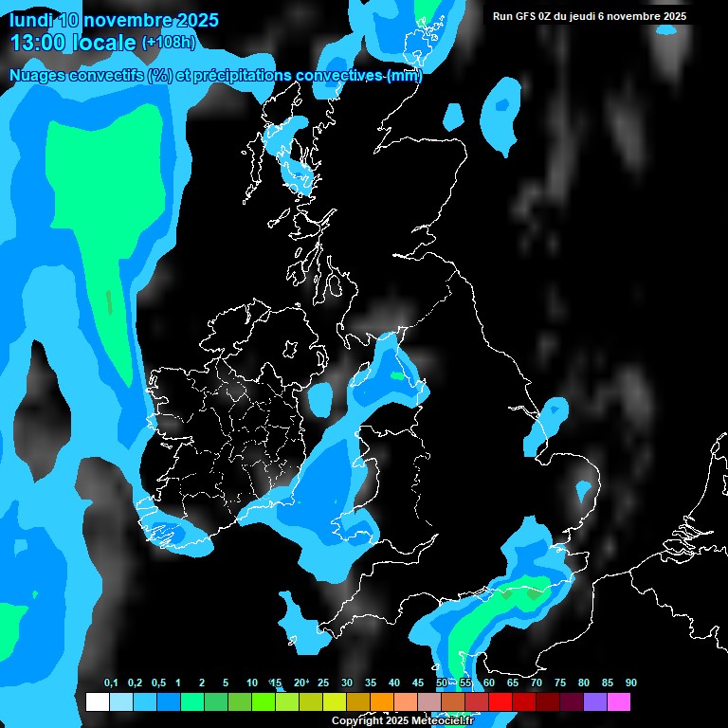Select the light blue 0.2 legend swatch
728x728 pixels.
tap(120, 702)
